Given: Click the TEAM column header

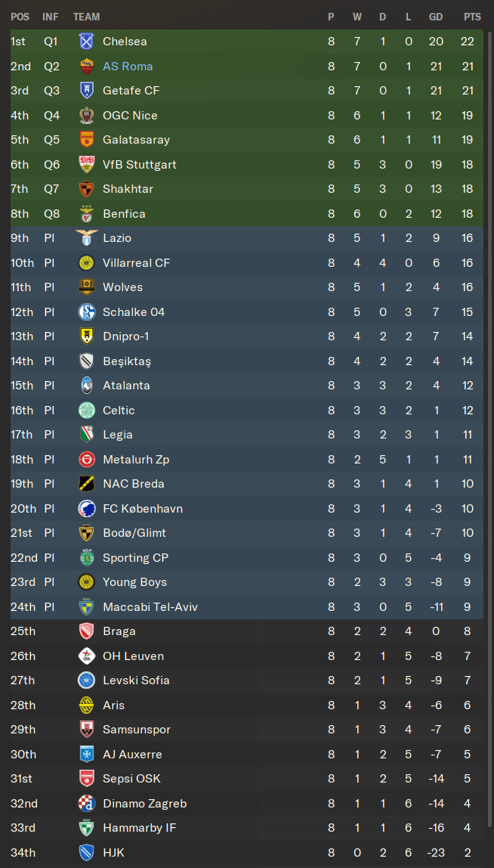Looking at the screenshot, I should coord(87,17).
